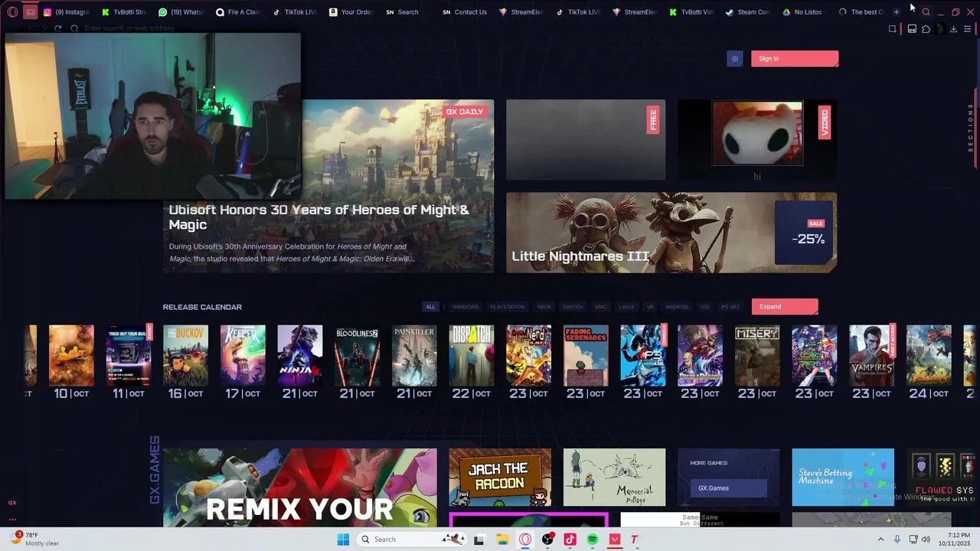Screen dimensions: 980x551
Task: Open the easy setup menu icon
Action: pos(968,29)
